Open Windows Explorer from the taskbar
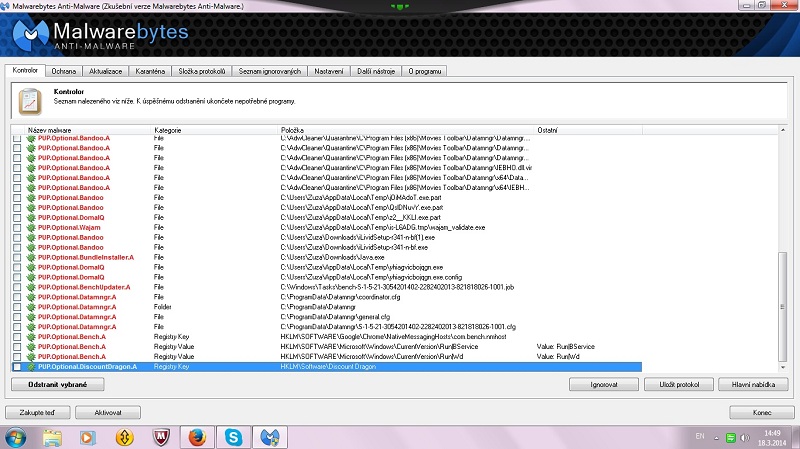This screenshot has height=449, width=800. (52, 436)
